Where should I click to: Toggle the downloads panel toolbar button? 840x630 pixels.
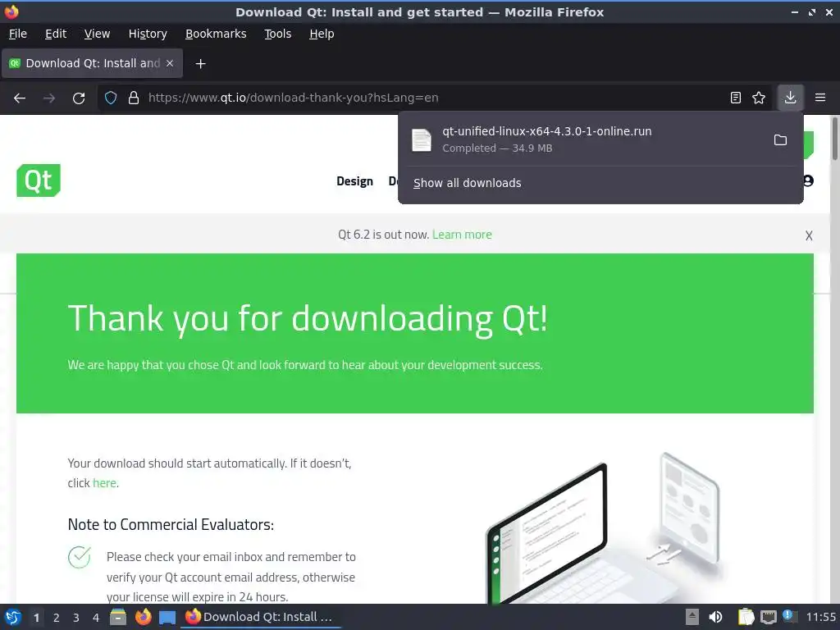point(790,98)
